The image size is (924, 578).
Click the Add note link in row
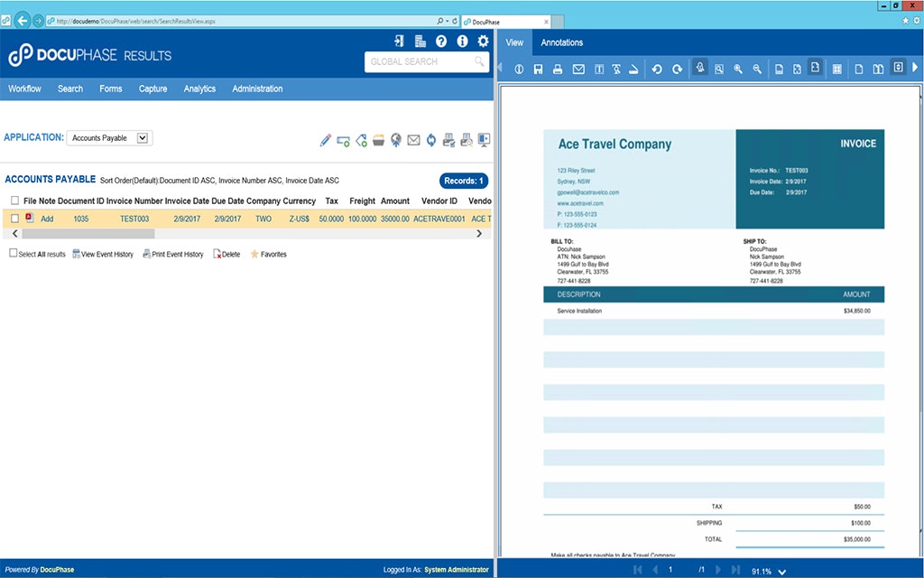[47, 219]
